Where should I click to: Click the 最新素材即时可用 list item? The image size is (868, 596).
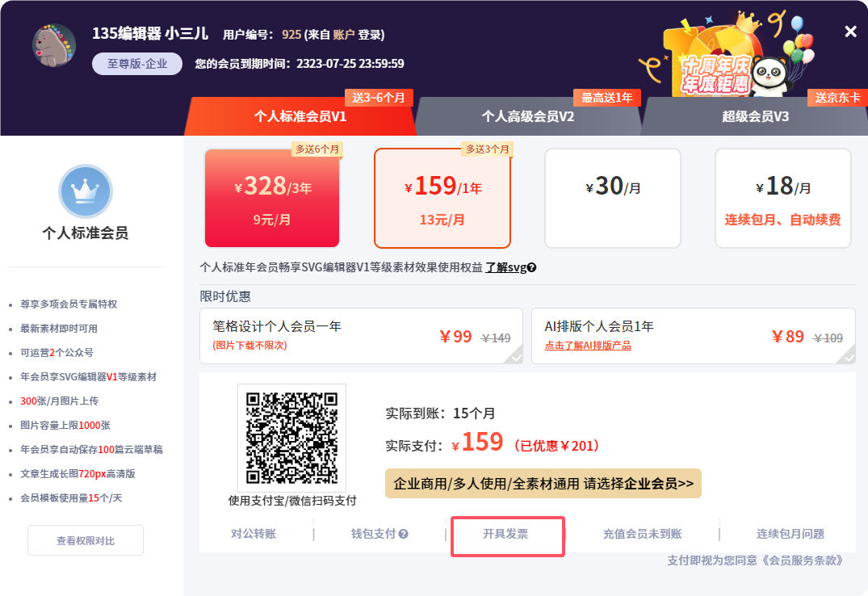(59, 329)
